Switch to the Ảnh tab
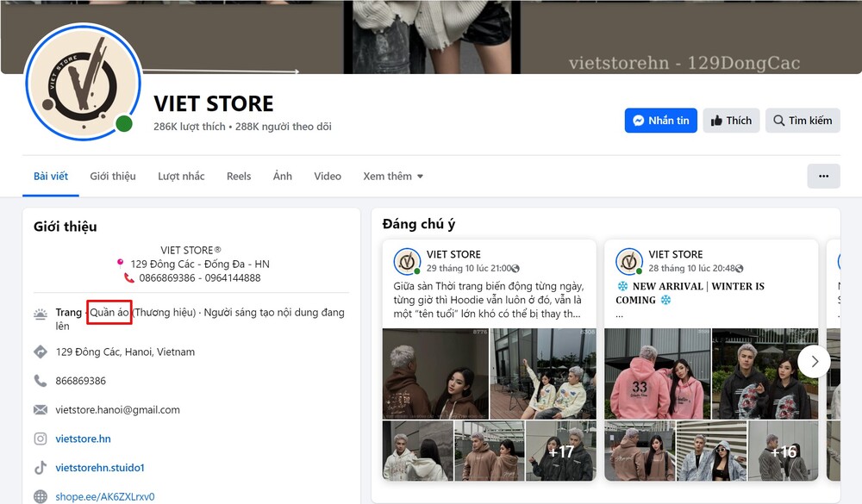 pos(283,177)
